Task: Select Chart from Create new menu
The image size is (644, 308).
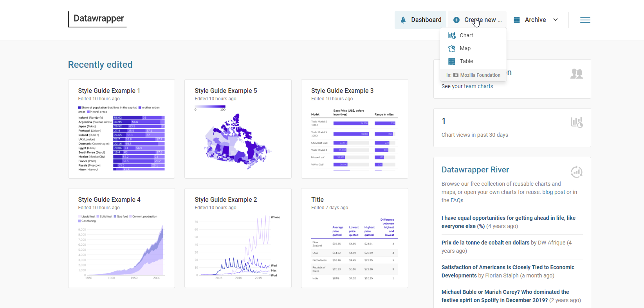Action: pos(466,35)
